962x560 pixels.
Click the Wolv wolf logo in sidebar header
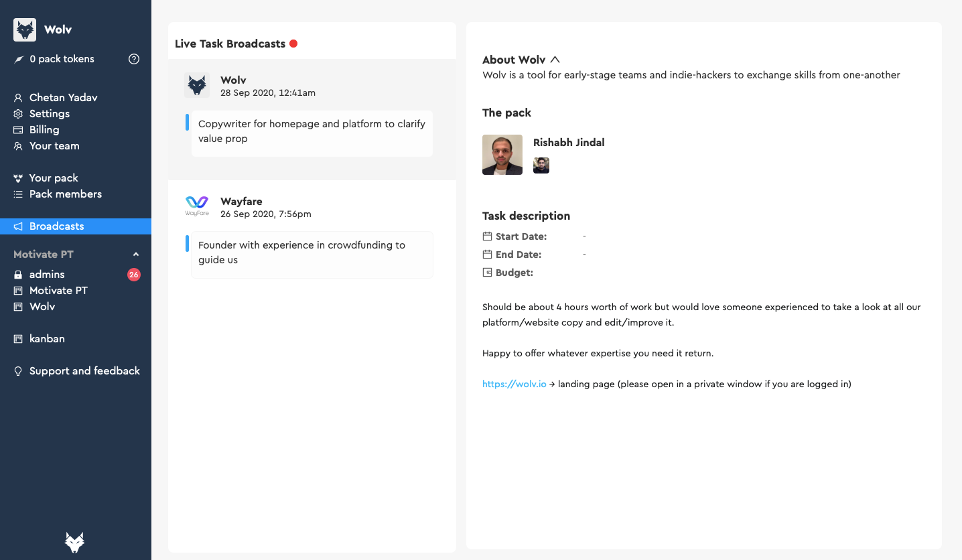click(x=25, y=29)
